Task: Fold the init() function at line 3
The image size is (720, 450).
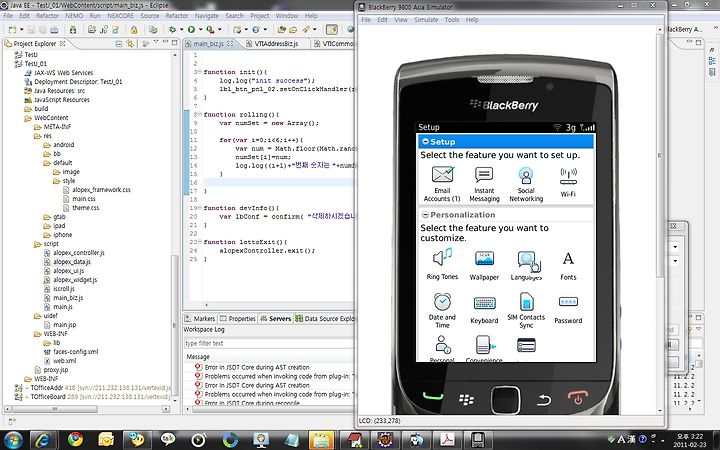Action: (x=200, y=72)
